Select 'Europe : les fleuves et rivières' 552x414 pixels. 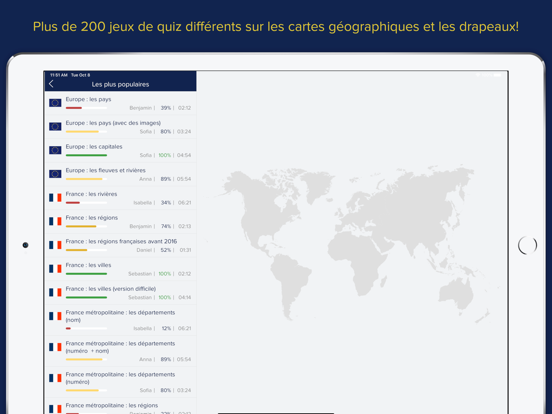click(120, 174)
